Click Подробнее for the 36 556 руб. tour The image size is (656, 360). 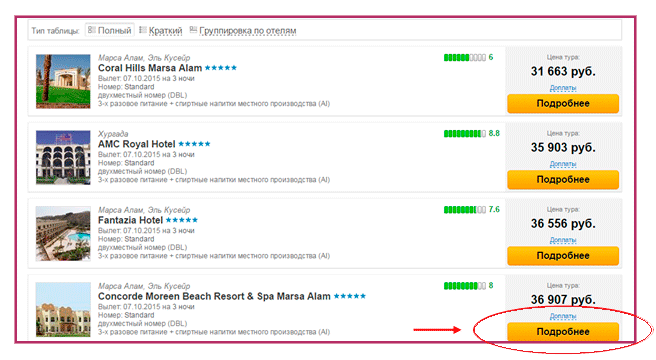pyautogui.click(x=563, y=256)
